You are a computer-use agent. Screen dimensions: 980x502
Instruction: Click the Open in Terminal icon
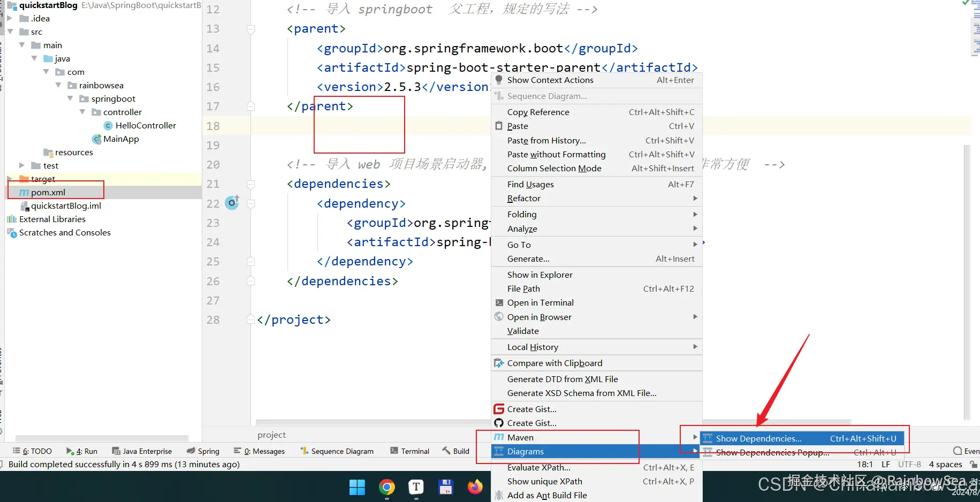[499, 302]
